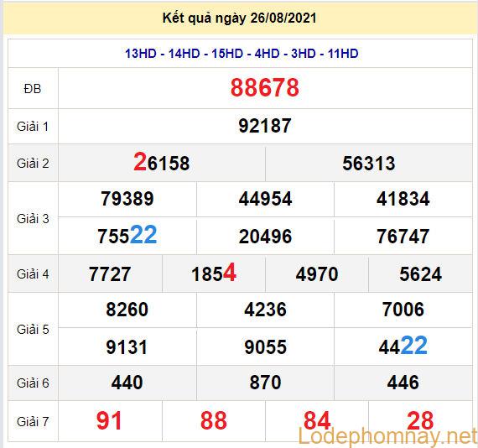Select number 7727 in Giải 4
The height and width of the screenshot is (448, 478).
110,273
